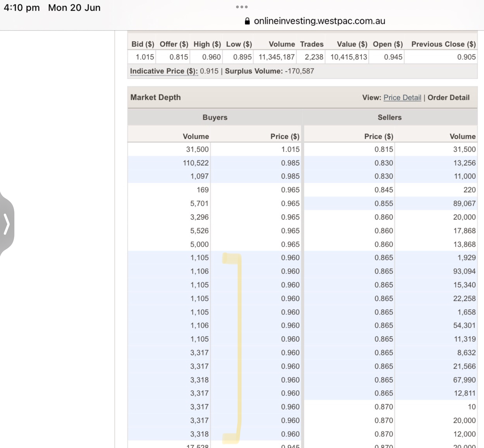Viewport: 484px width, 448px height.
Task: Click the Market Depth section heading
Action: tap(156, 97)
